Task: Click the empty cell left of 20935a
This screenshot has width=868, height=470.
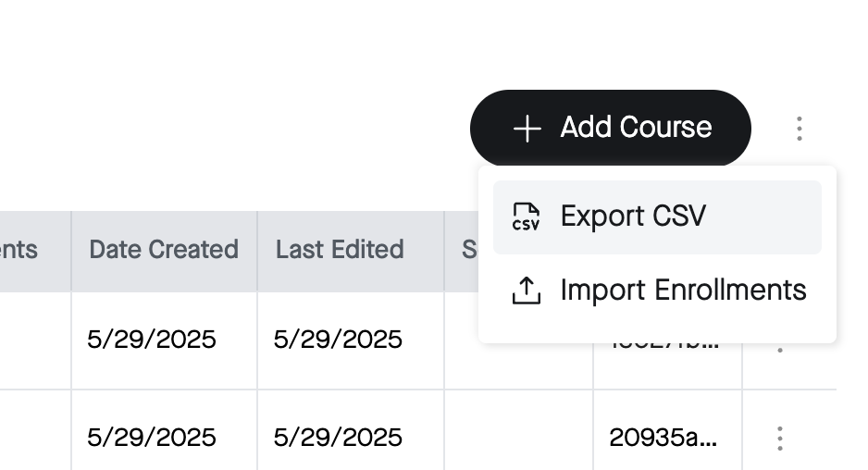Action: pyautogui.click(x=518, y=431)
